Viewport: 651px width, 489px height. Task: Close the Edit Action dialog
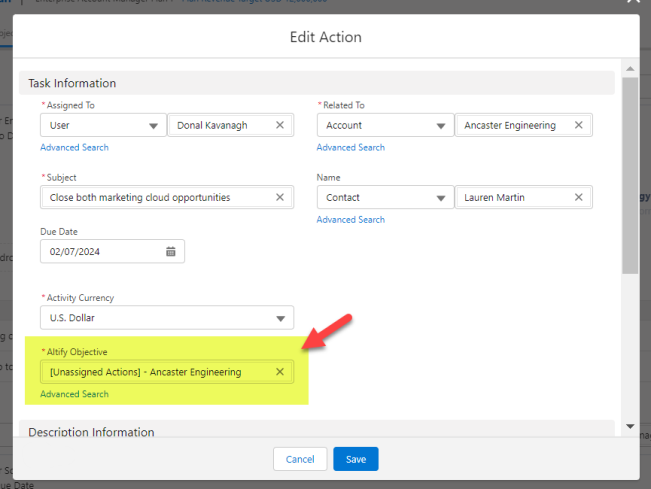pos(634,2)
